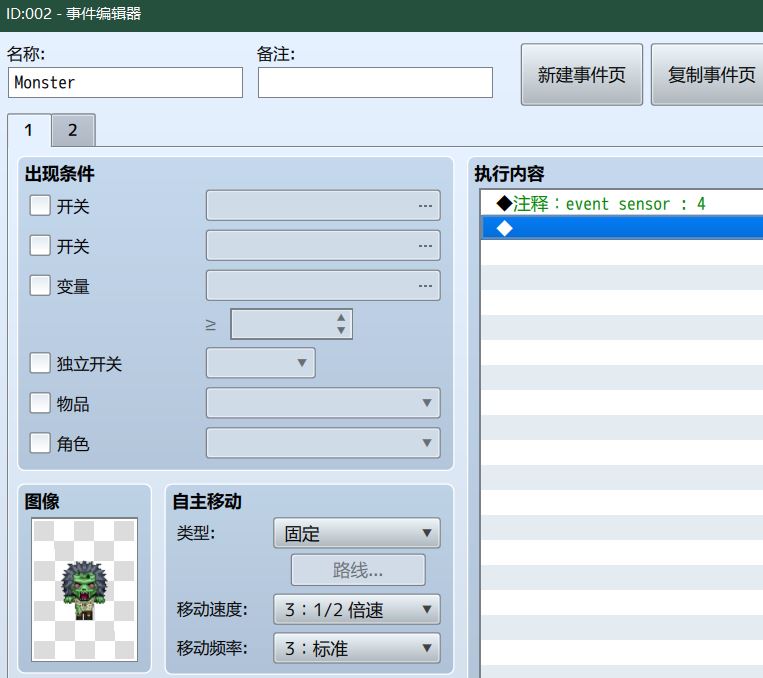Open the 移动速度 dropdown

357,609
